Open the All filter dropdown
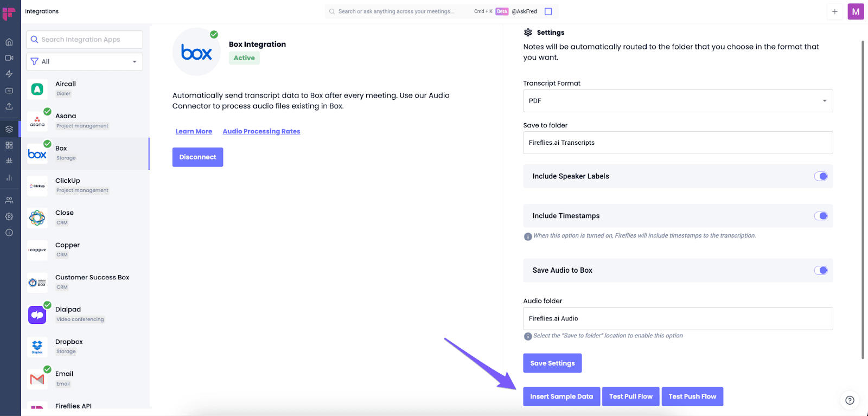Viewport: 868px width, 416px height. (85, 61)
